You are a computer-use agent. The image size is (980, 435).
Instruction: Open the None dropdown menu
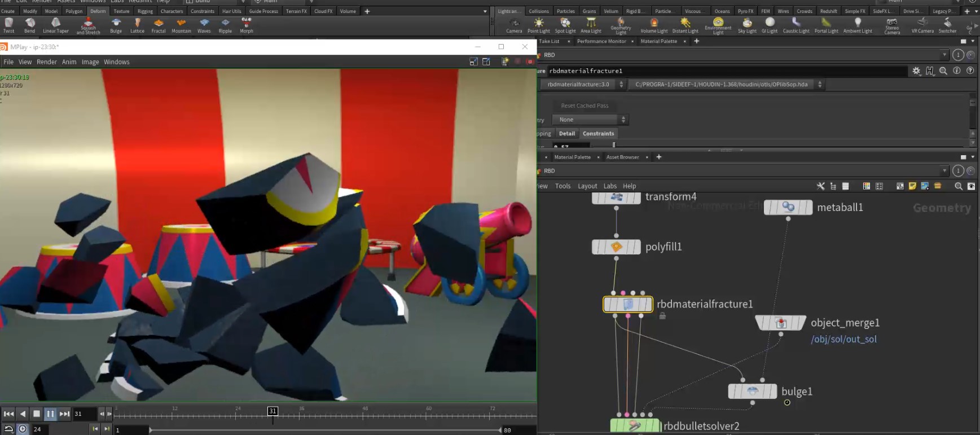click(x=590, y=120)
